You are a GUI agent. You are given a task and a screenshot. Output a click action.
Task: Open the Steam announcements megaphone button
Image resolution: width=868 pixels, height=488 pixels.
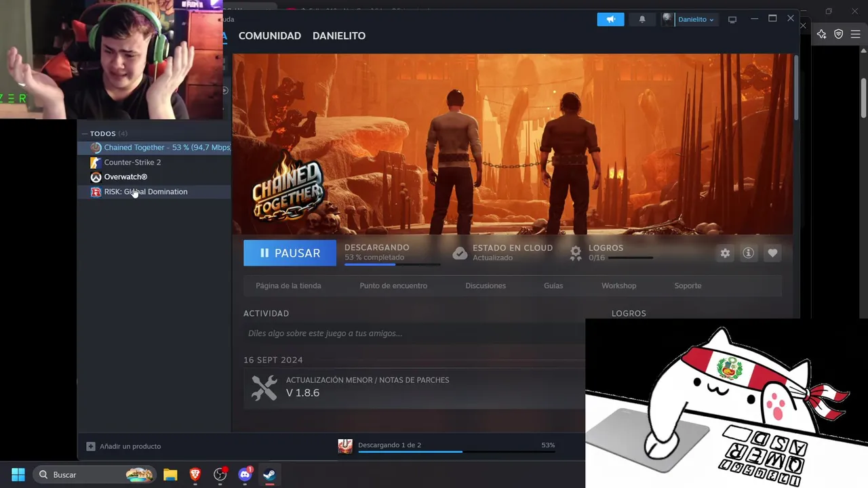pos(610,19)
